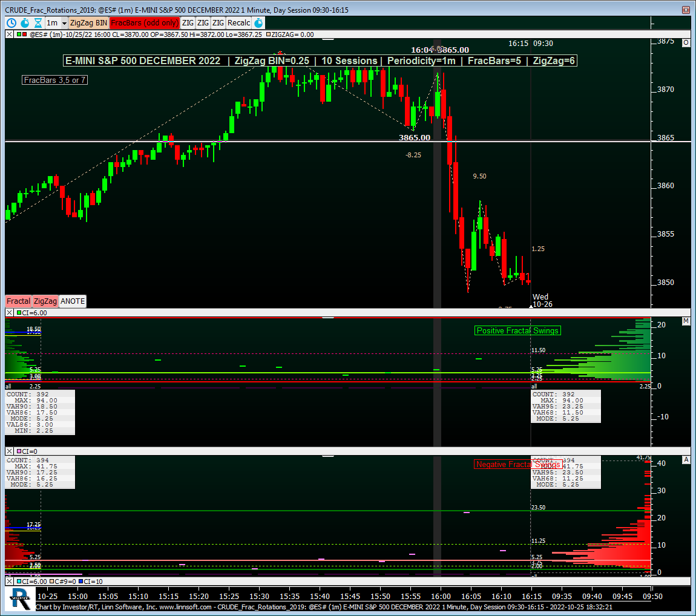
Task: Click the 9.50 swing value annotation
Action: click(479, 176)
